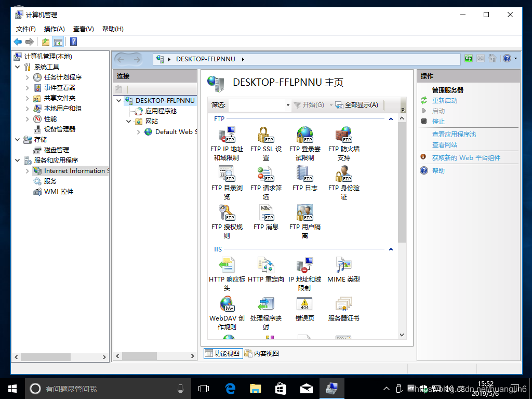Screen dimensions: 532x399
Task: Collapse the 存储 tree node
Action: click(x=18, y=139)
